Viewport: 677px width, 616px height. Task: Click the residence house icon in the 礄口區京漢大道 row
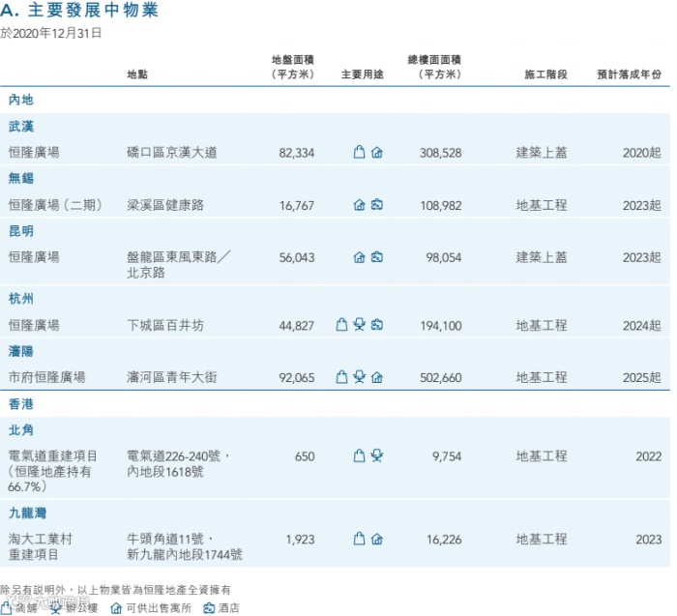pos(377,153)
